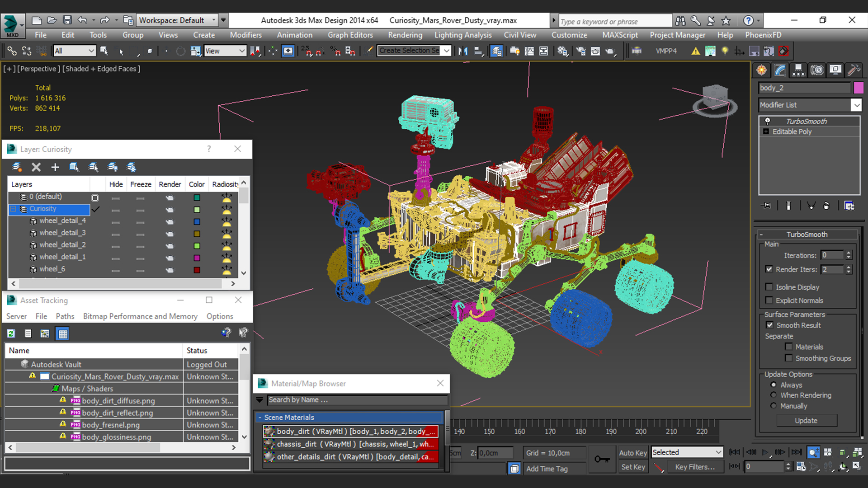The image size is (868, 488).
Task: Open the Display command panel tab
Action: point(835,70)
